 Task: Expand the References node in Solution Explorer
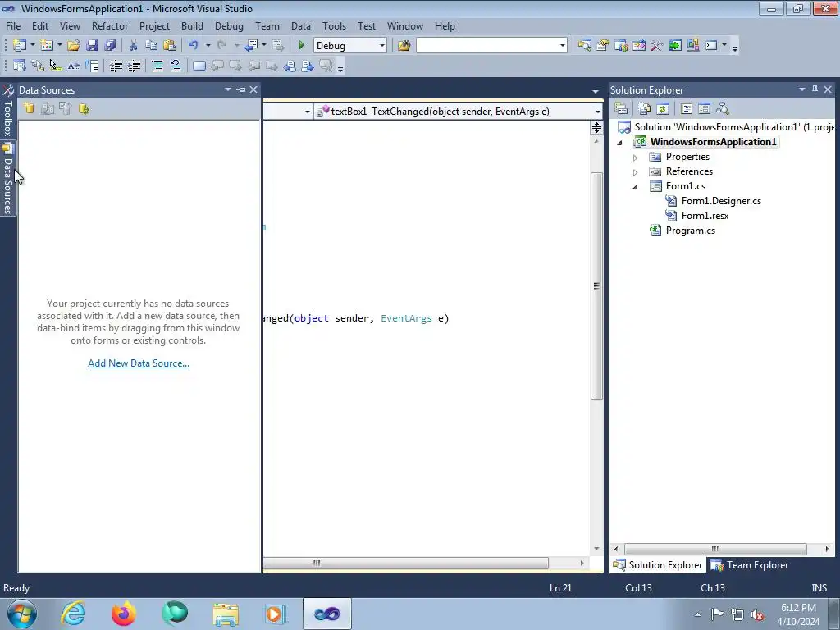coord(636,172)
